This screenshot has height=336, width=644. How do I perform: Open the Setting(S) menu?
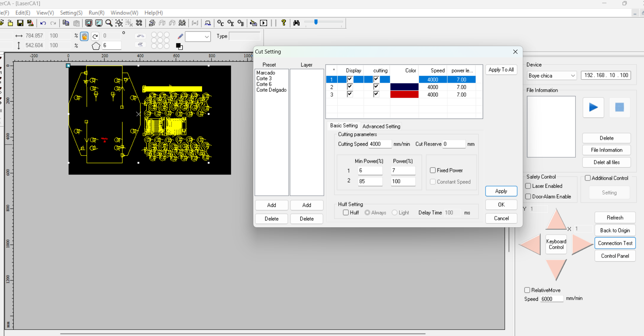click(x=71, y=13)
